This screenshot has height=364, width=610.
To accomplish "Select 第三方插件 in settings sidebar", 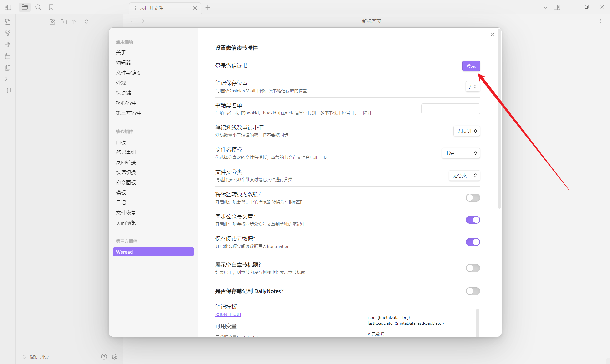I will click(128, 113).
